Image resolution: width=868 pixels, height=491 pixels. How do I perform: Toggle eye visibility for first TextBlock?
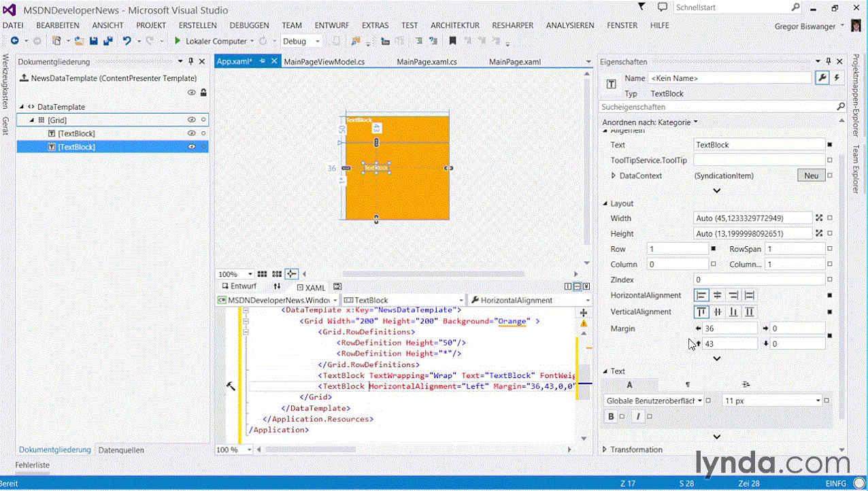tap(191, 133)
